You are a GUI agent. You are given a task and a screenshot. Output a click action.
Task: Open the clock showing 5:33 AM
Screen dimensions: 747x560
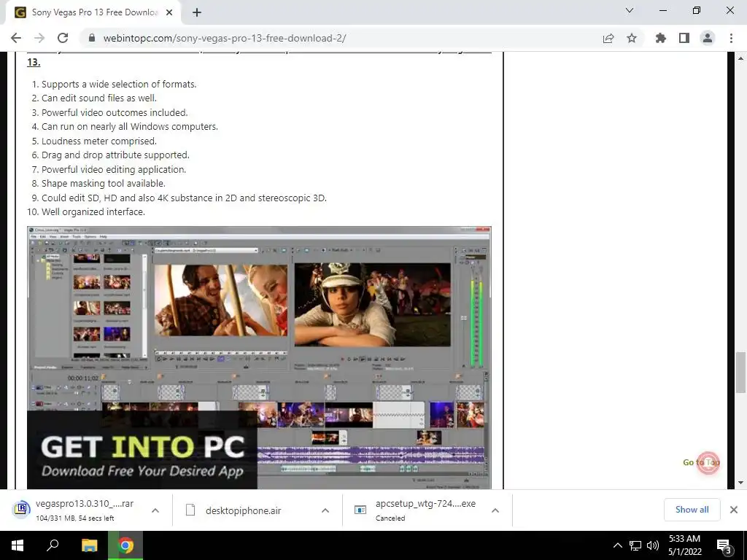(684, 545)
